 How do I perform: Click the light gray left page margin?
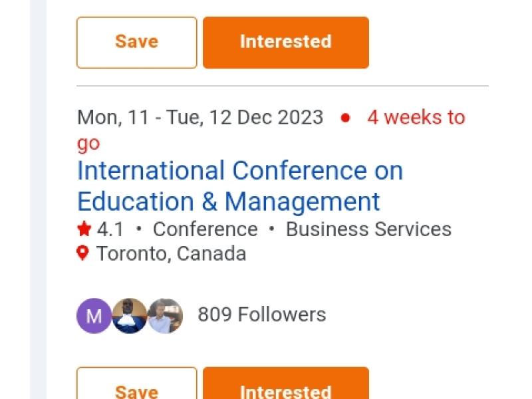tap(38, 199)
